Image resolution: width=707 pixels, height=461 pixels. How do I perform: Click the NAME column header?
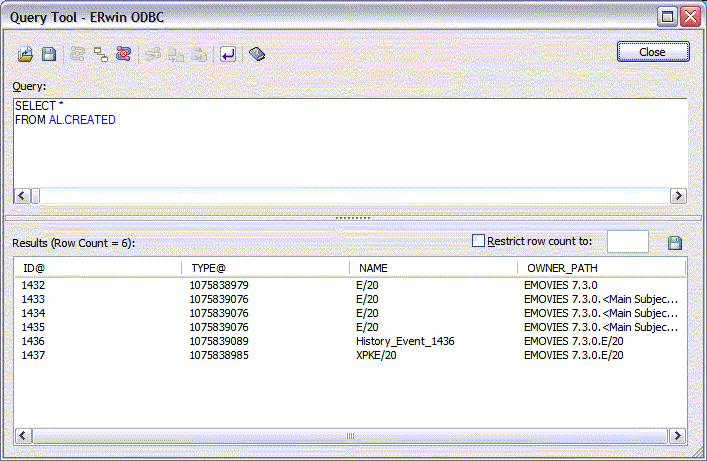click(x=434, y=268)
